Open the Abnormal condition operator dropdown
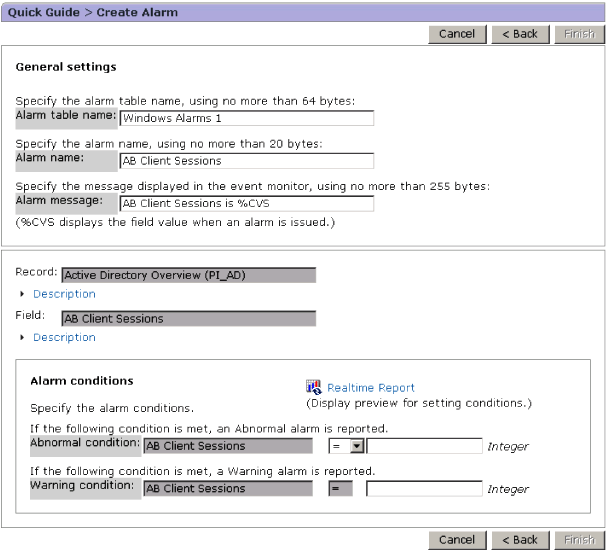607x552 pixels. [346, 446]
